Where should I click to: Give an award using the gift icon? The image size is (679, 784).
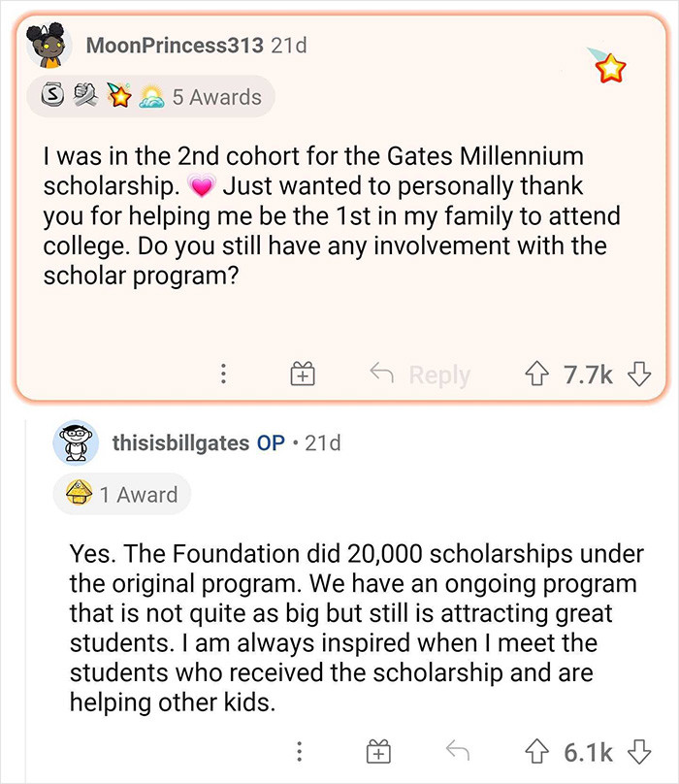click(x=302, y=372)
